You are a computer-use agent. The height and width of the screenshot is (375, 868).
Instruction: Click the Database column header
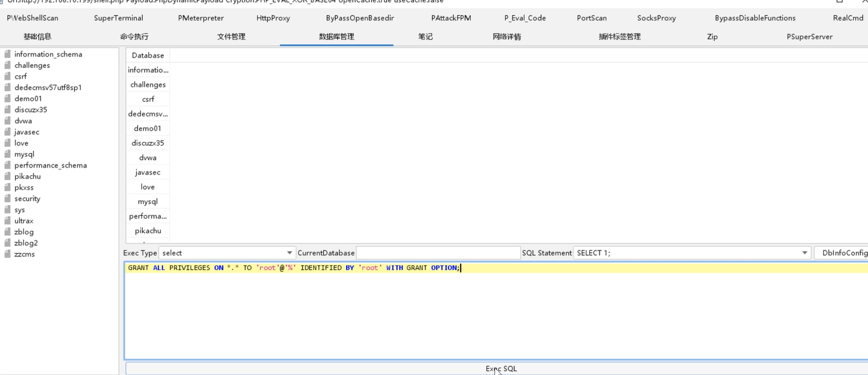(148, 55)
